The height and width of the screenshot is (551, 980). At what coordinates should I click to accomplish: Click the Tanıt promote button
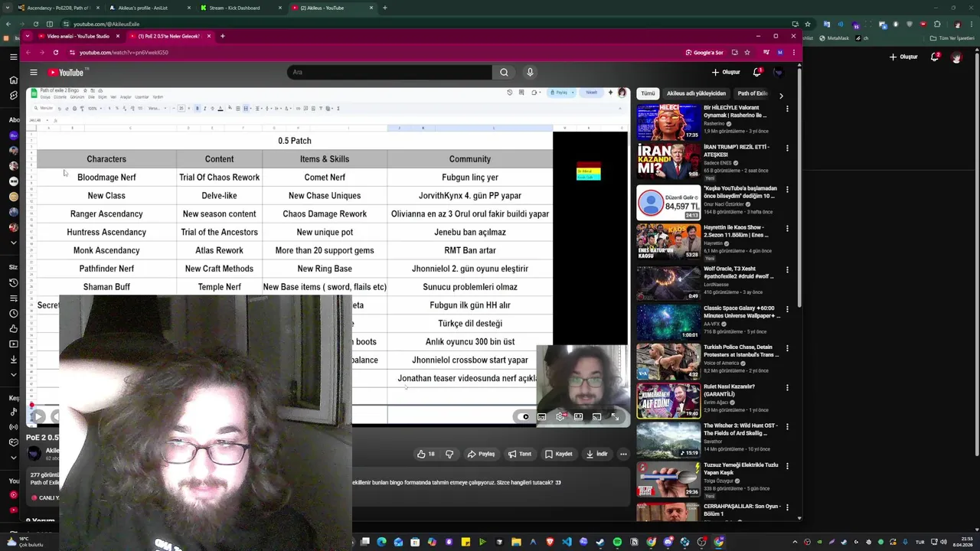click(x=520, y=454)
